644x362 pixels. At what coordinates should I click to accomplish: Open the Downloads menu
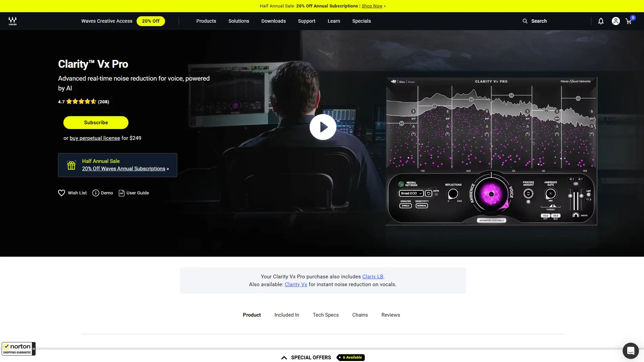coord(274,21)
